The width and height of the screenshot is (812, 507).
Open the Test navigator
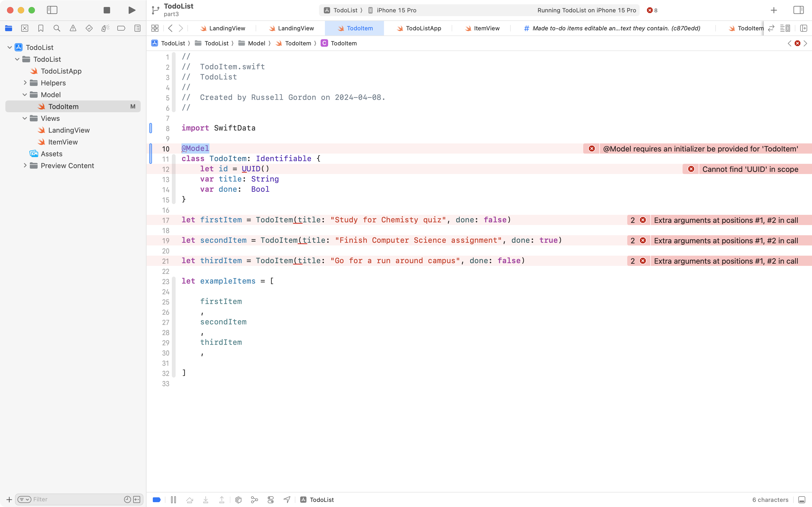tap(89, 28)
